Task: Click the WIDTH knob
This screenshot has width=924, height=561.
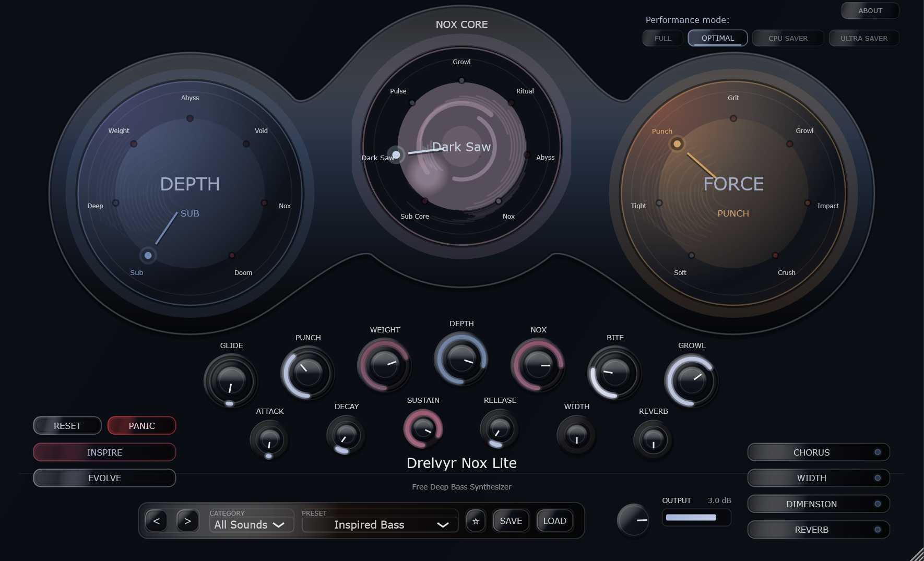Action: (576, 435)
